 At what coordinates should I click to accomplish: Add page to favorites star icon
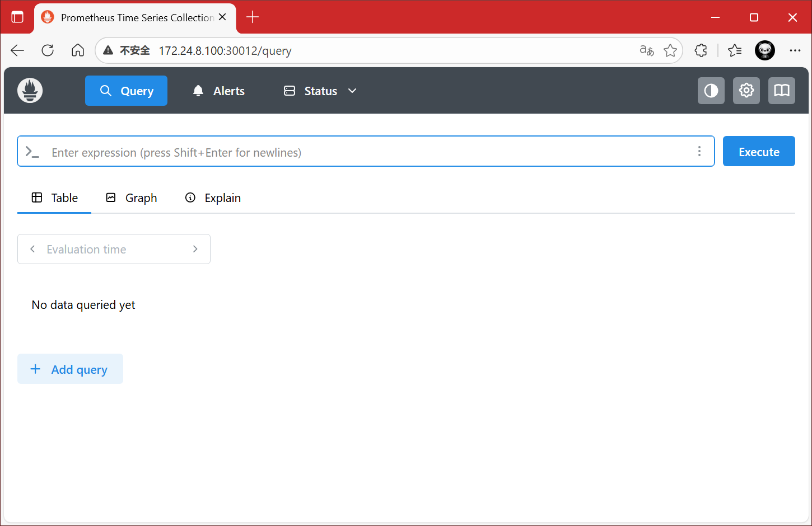coord(670,50)
